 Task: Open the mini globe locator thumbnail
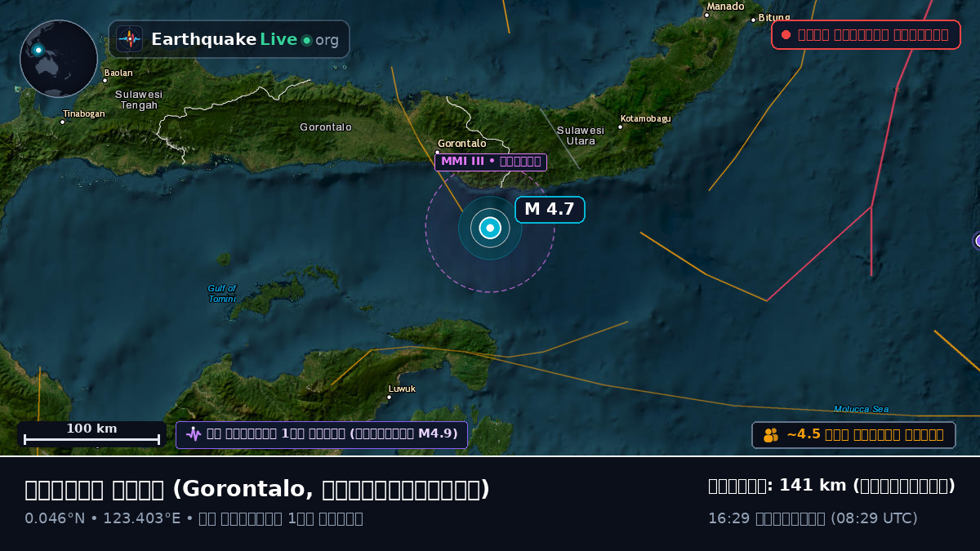point(59,59)
